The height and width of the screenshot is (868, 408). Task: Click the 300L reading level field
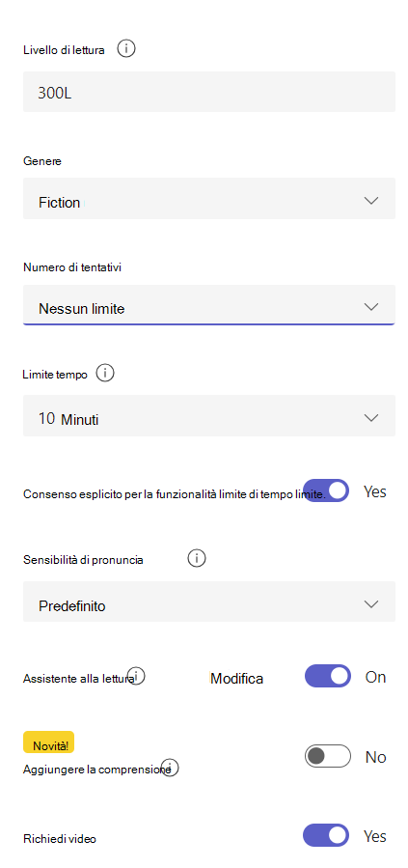[209, 92]
